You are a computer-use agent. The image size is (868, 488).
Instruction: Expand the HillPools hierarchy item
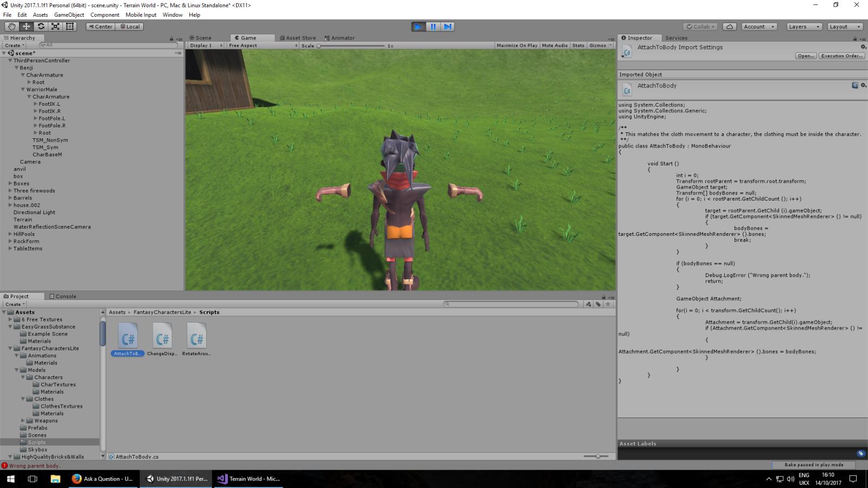tap(10, 234)
